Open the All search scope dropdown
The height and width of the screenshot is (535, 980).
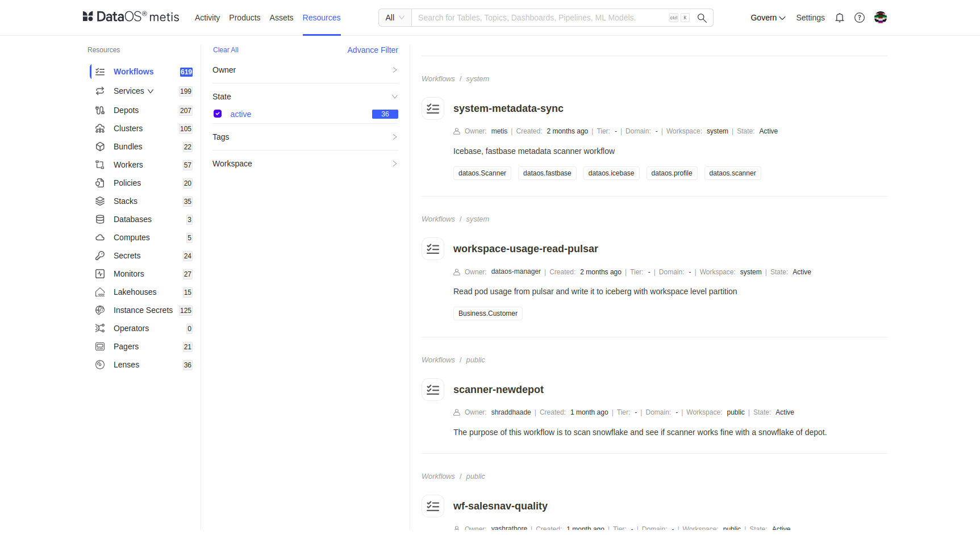(395, 18)
